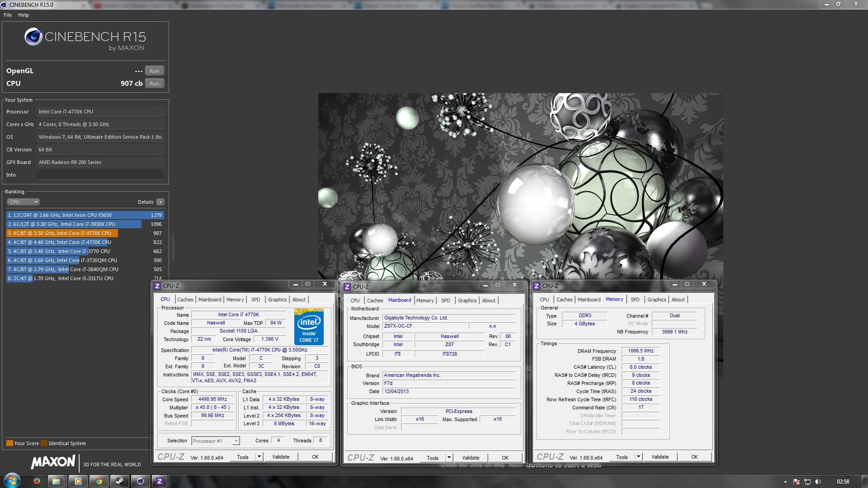Select the Cinebench taskbar icon

pyautogui.click(x=141, y=481)
